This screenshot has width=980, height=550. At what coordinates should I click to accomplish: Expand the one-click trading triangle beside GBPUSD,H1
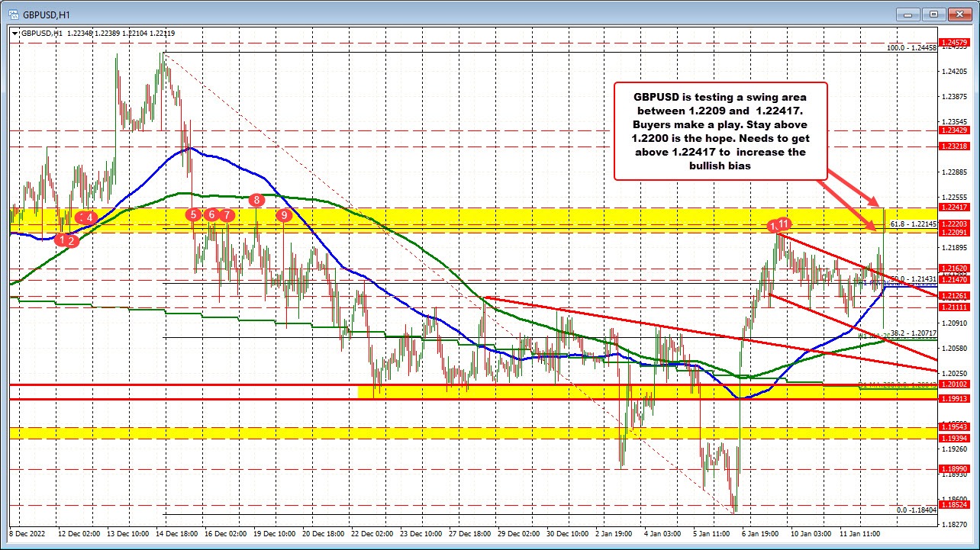14,33
